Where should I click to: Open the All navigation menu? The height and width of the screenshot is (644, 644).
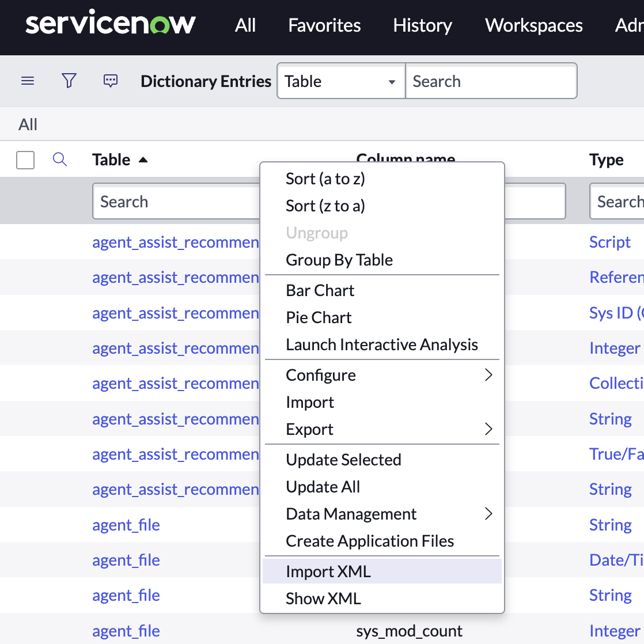(x=245, y=25)
